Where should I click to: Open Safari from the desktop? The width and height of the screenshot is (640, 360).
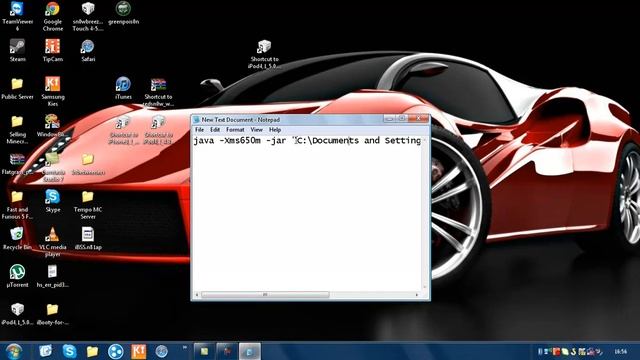(x=88, y=51)
